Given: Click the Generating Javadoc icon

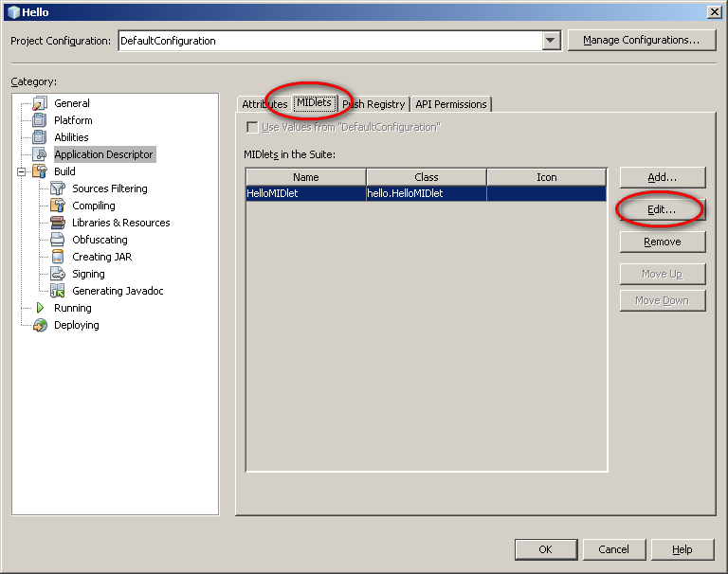Looking at the screenshot, I should click(58, 291).
